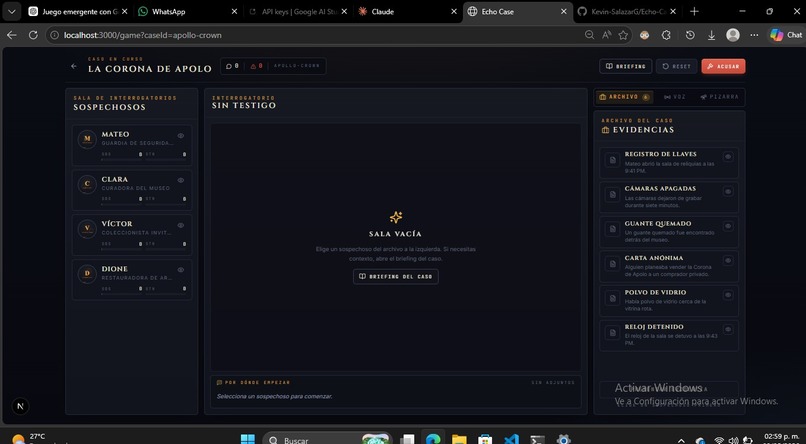This screenshot has height=444, width=806.
Task: Click document icon of Cámaras Apagadas
Action: (612, 194)
